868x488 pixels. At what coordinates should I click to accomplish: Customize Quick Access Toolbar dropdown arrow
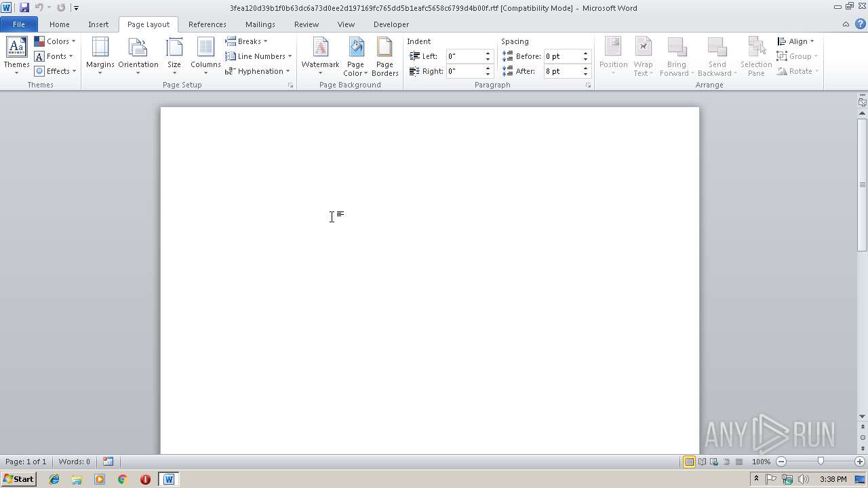[76, 8]
